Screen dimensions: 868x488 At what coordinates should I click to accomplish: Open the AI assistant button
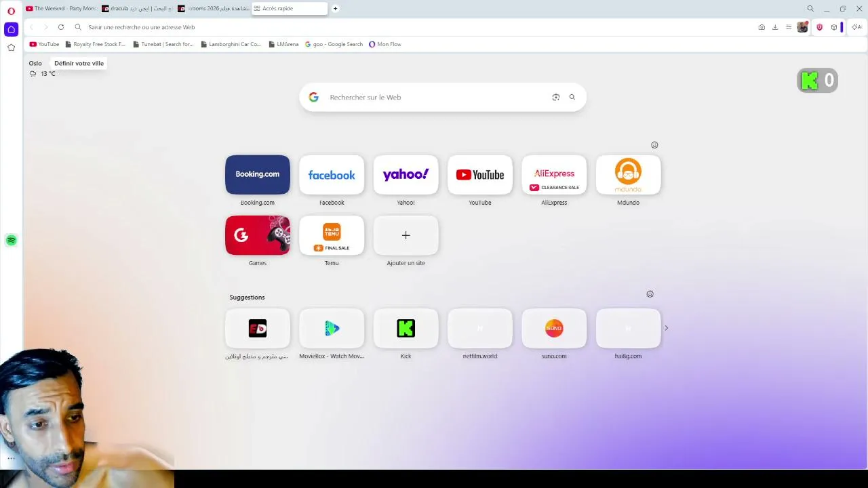coord(856,27)
